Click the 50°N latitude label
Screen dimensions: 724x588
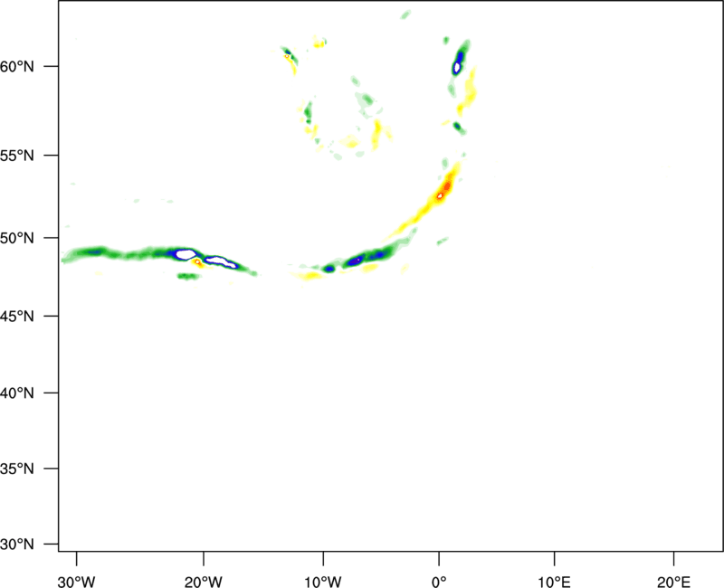(x=17, y=238)
